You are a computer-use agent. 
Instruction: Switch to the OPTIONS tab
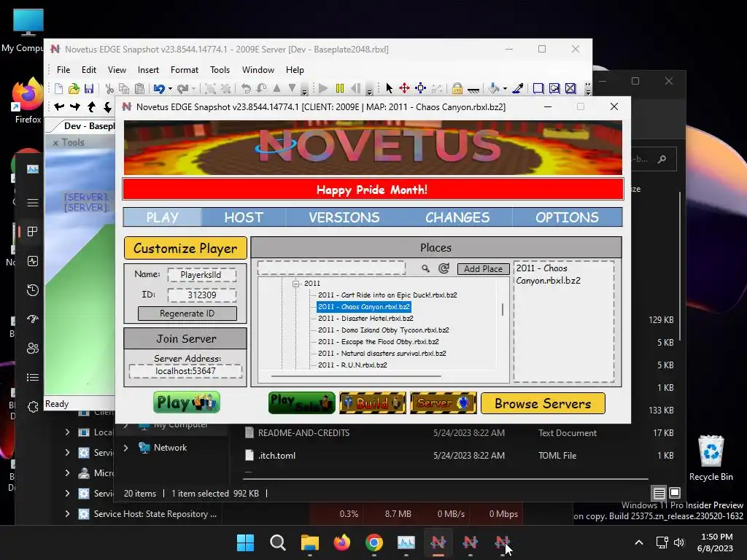[567, 217]
